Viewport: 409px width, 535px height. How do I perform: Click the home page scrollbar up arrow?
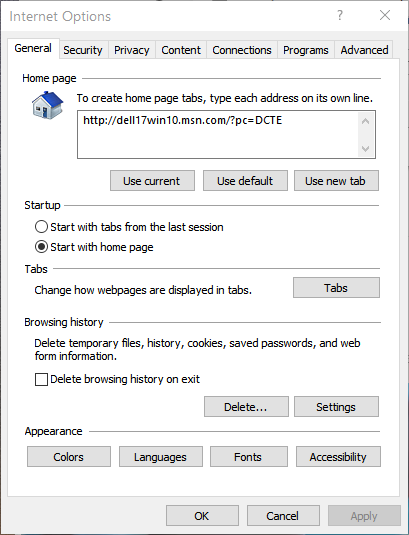(x=366, y=121)
